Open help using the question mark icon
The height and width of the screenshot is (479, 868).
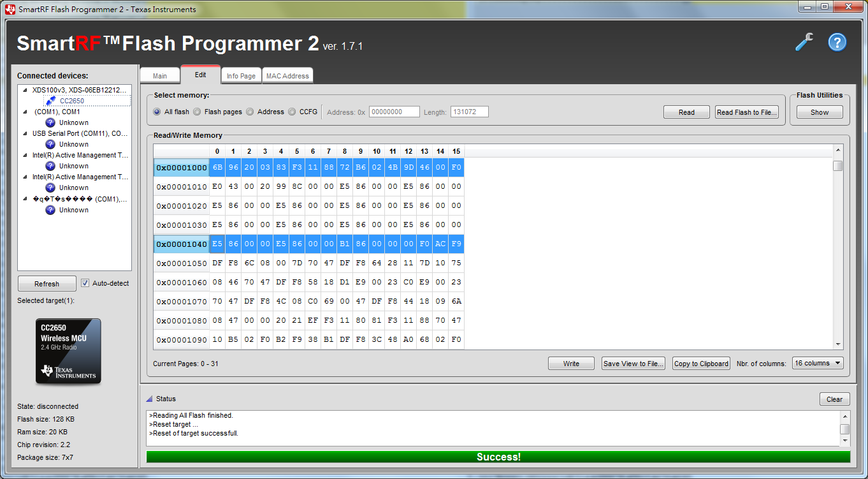[837, 42]
